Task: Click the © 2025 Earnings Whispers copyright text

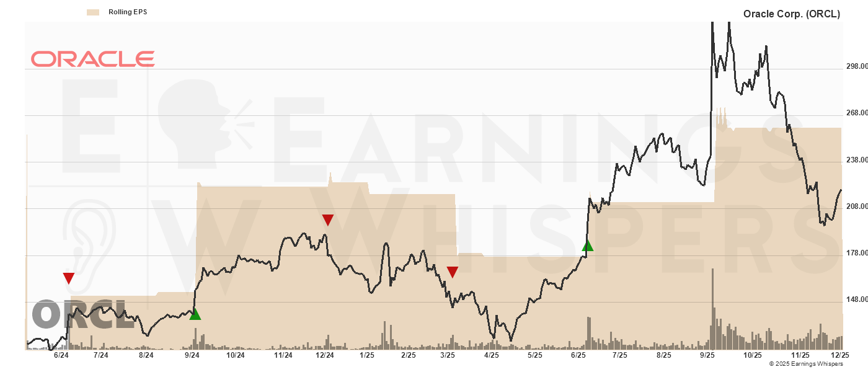Action: pyautogui.click(x=806, y=364)
